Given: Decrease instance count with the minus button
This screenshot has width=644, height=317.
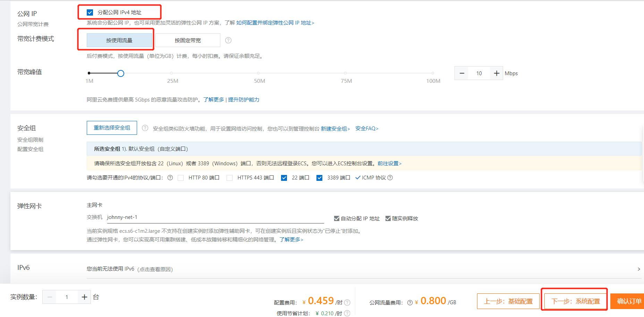Looking at the screenshot, I should [50, 297].
